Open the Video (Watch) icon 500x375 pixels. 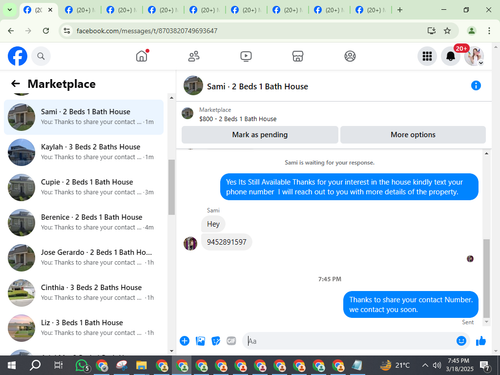click(x=246, y=56)
